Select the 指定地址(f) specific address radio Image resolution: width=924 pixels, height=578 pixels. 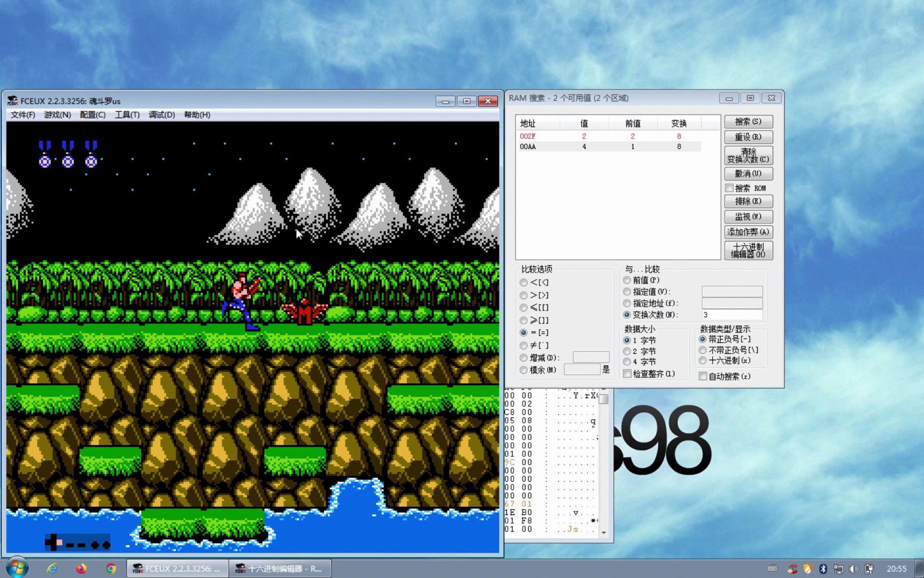(x=627, y=303)
